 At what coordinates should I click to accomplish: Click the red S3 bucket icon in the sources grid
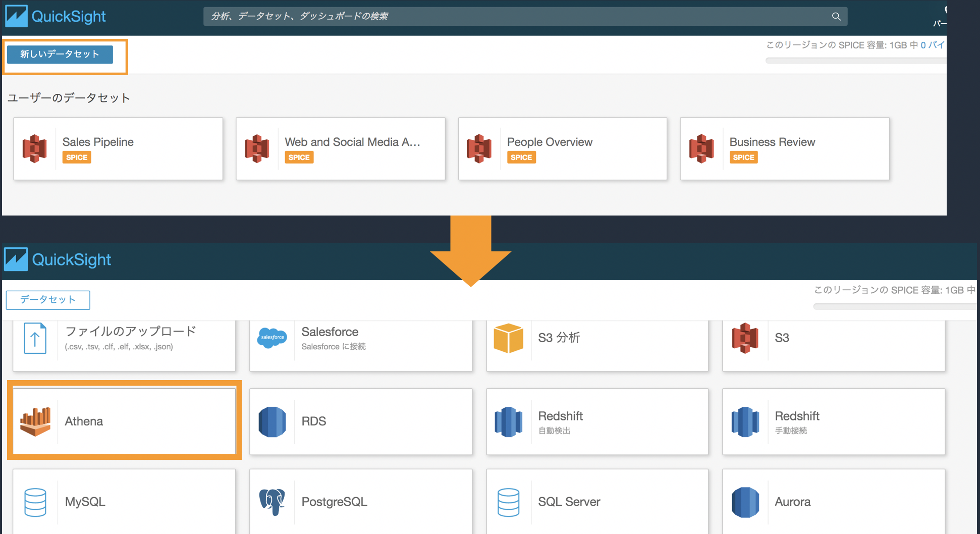[745, 338]
